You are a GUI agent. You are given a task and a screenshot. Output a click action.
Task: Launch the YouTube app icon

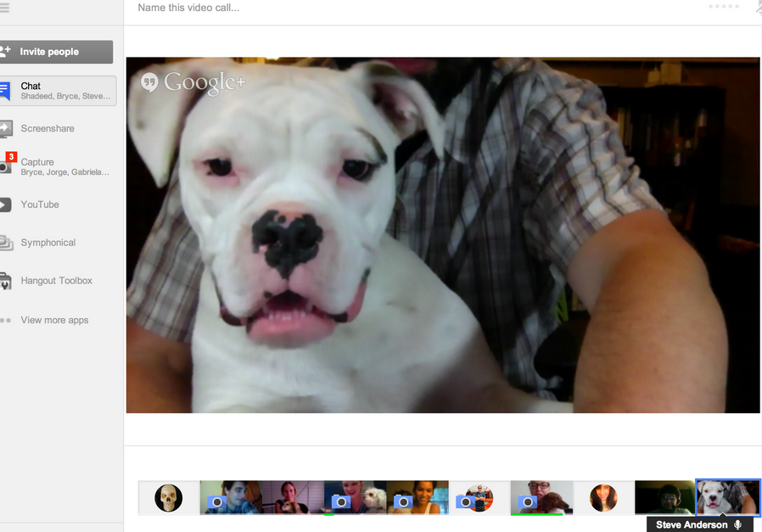click(x=5, y=204)
